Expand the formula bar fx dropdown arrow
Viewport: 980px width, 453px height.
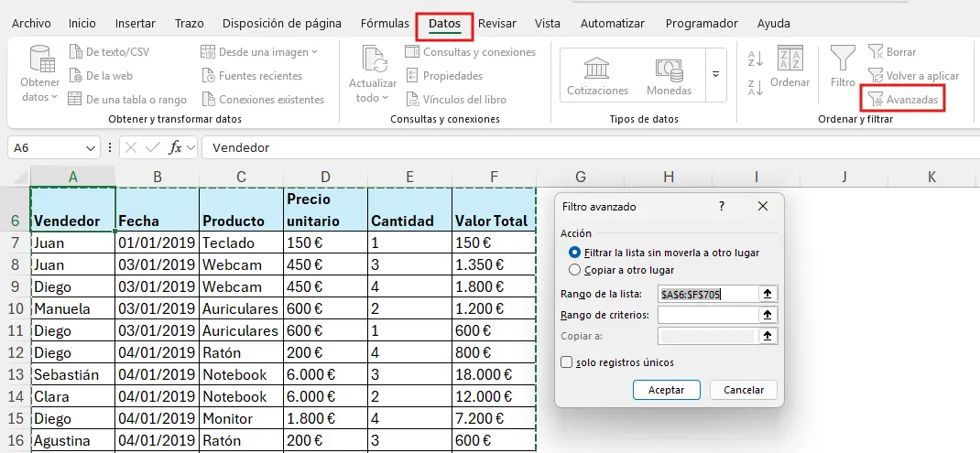190,148
